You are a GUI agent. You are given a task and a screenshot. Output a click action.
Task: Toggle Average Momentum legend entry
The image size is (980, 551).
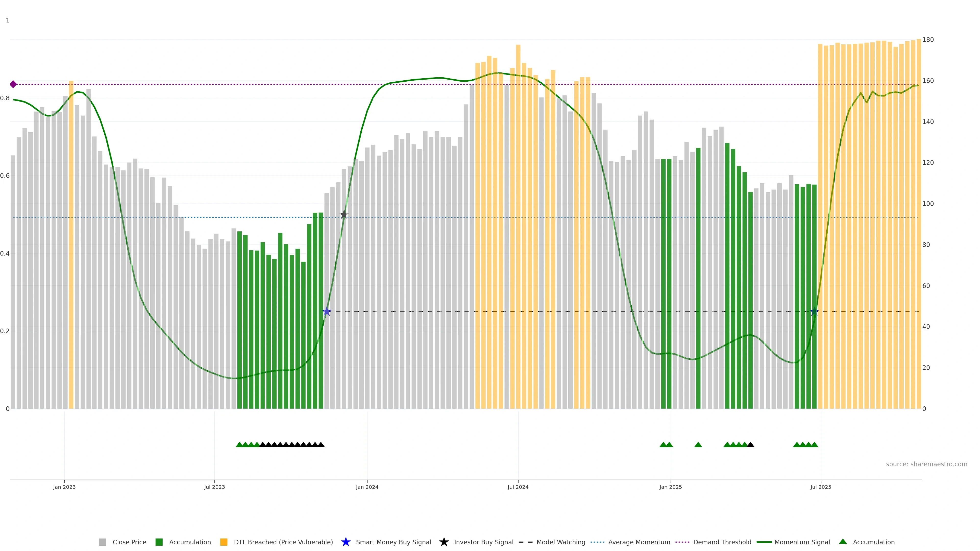click(x=639, y=542)
